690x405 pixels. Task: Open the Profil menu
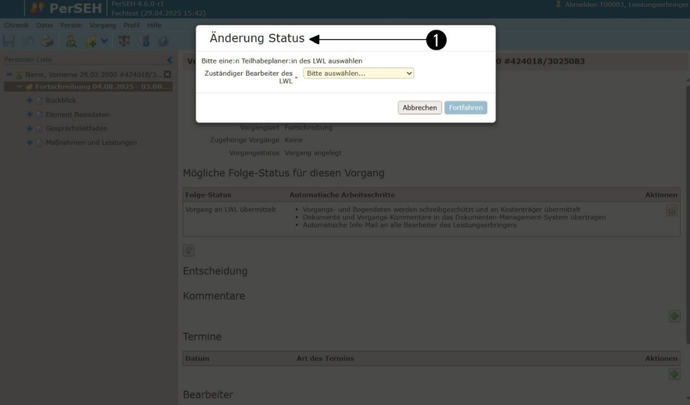[x=131, y=25]
